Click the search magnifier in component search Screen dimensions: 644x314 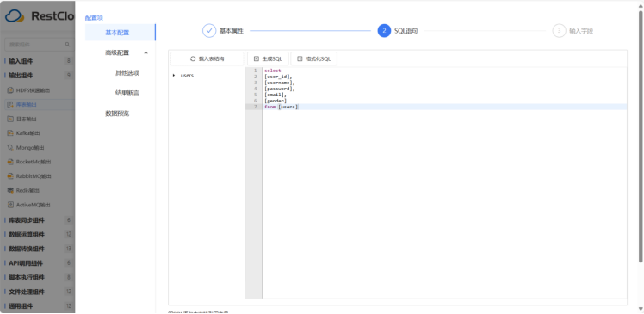tap(68, 45)
